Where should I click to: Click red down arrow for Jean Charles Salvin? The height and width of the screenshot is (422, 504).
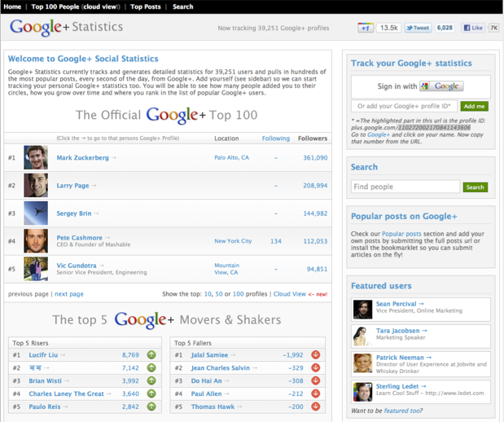(316, 367)
